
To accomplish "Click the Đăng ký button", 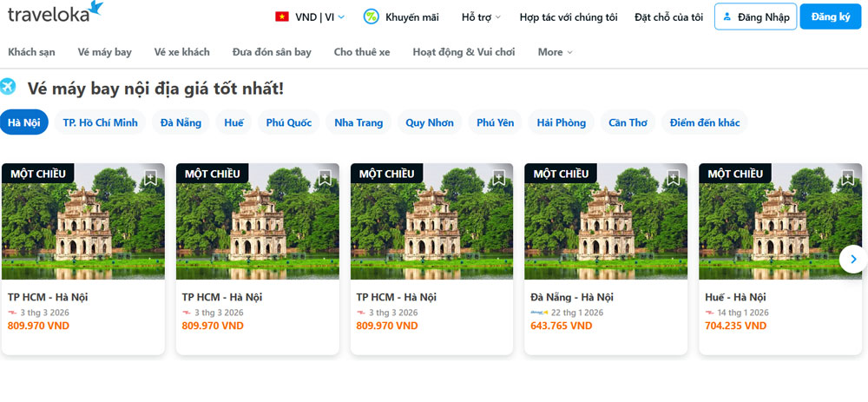I will click(x=831, y=16).
